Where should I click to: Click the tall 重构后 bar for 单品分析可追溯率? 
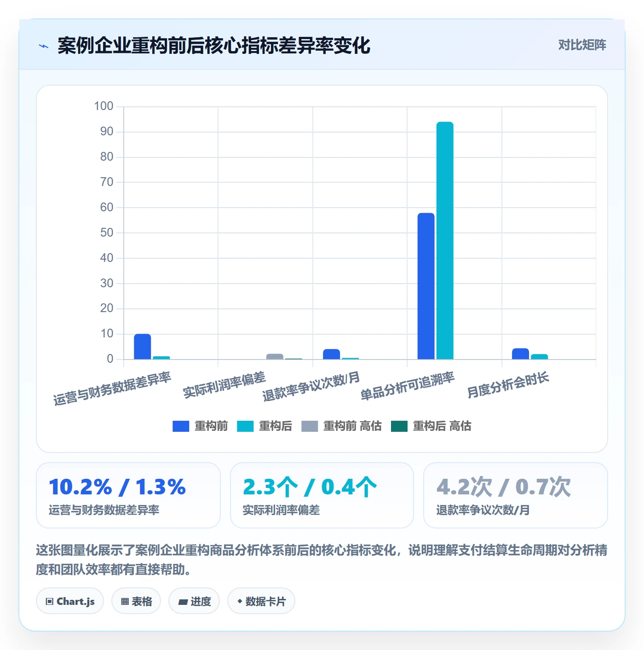(445, 240)
